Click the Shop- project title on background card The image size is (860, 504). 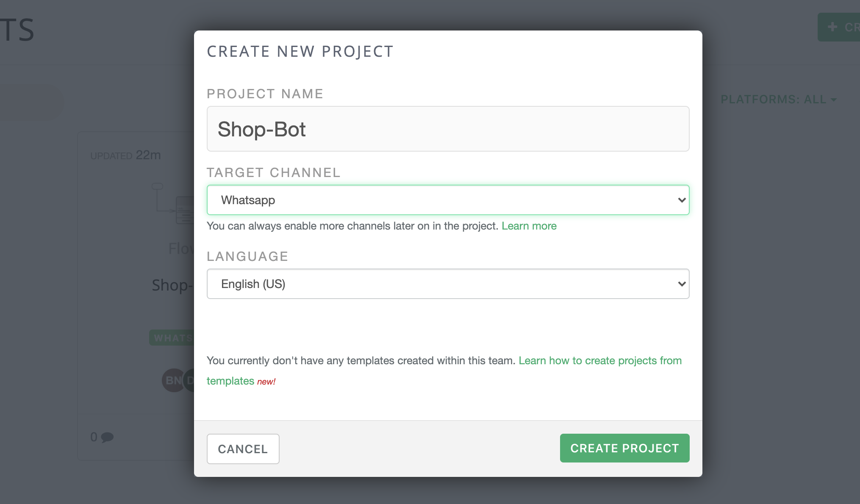coord(171,285)
